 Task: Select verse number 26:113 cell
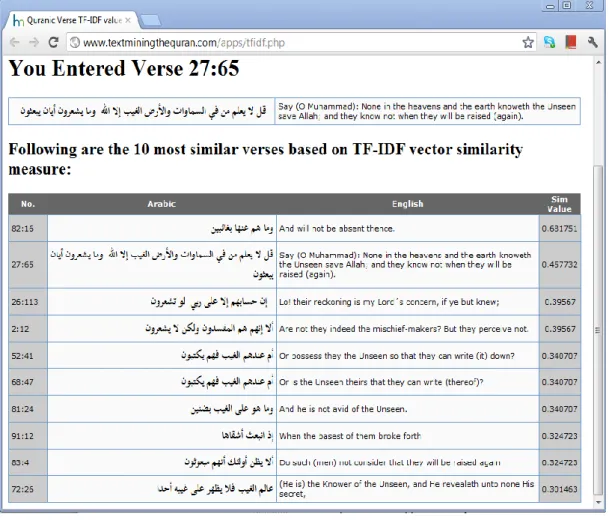(x=28, y=303)
